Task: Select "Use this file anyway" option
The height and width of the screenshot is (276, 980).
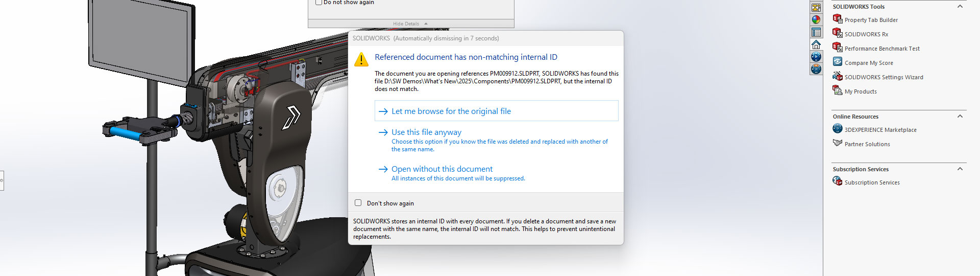Action: tap(426, 132)
